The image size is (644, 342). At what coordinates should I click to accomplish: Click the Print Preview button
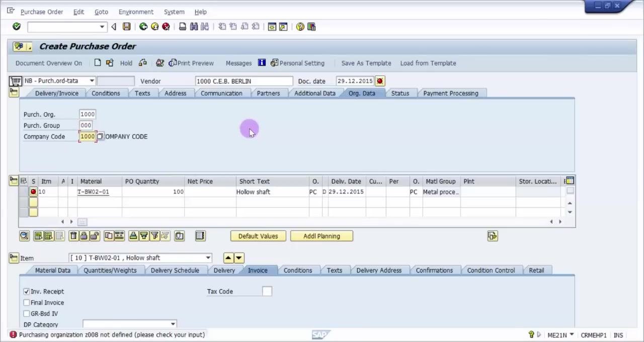coord(191,63)
